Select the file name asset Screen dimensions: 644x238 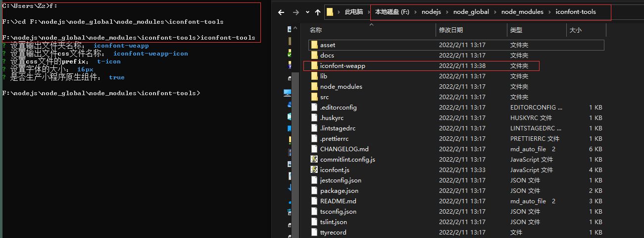[328, 45]
